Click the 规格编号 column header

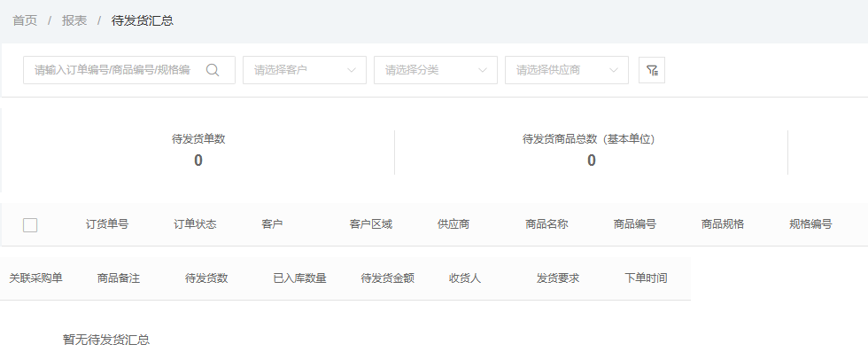pyautogui.click(x=810, y=224)
